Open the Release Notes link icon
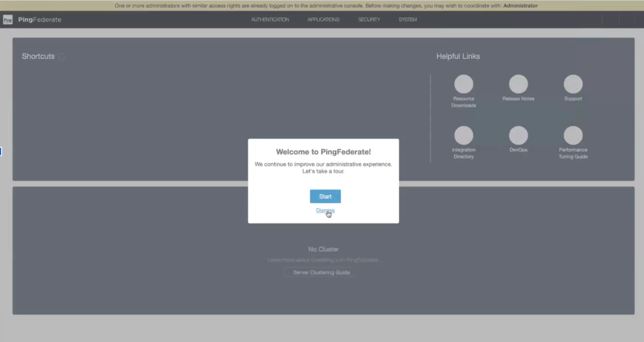644x342 pixels. 518,84
